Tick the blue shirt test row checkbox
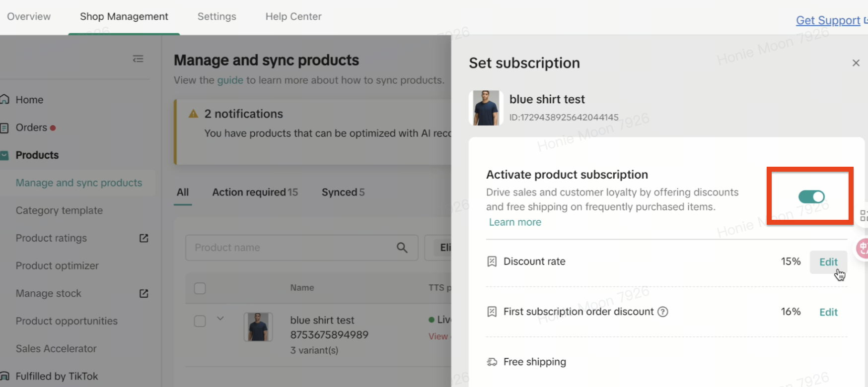 click(x=200, y=321)
